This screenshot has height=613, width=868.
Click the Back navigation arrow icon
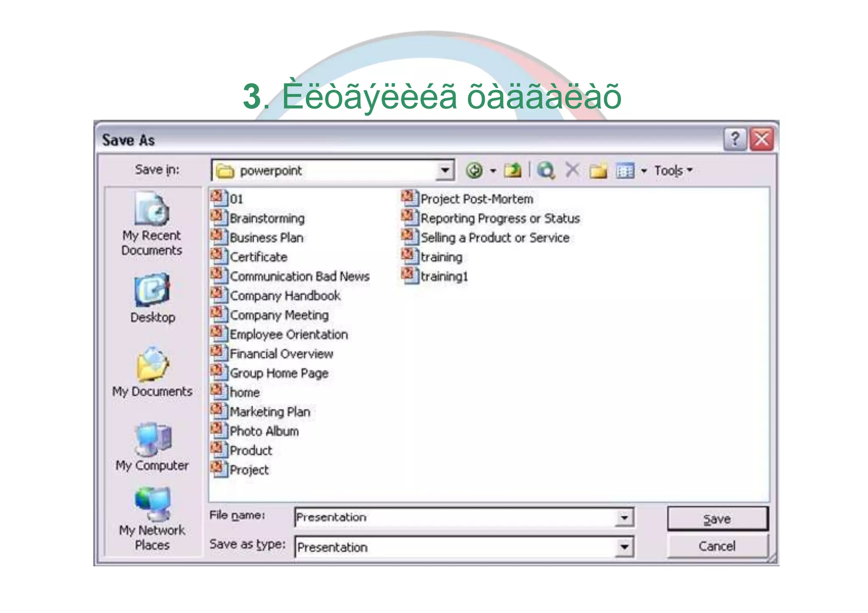[474, 170]
